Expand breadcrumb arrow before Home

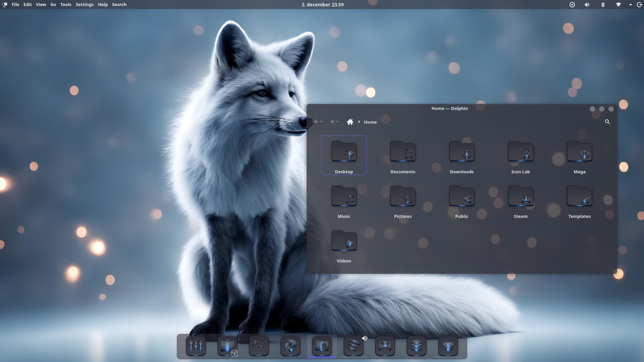click(359, 122)
